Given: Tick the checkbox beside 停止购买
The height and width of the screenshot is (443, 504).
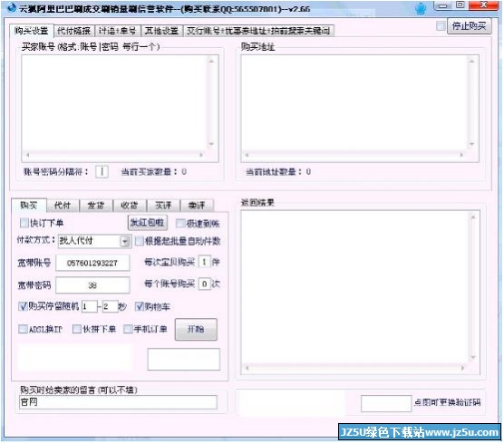Looking at the screenshot, I should click(441, 26).
